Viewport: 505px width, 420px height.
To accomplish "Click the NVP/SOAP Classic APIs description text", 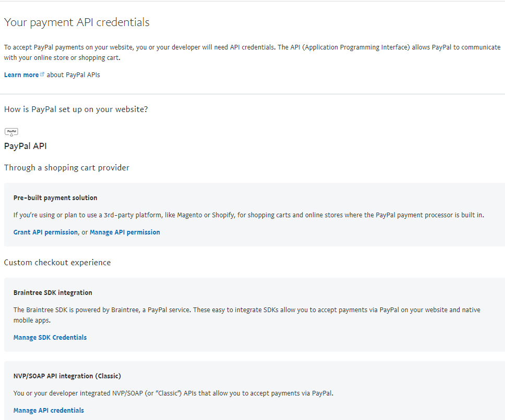I will 173,393.
